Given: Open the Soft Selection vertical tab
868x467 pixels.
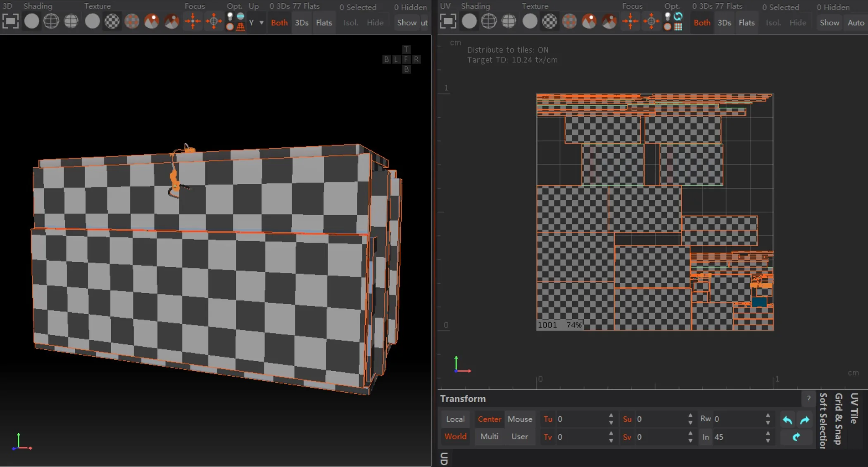Looking at the screenshot, I should (823, 421).
